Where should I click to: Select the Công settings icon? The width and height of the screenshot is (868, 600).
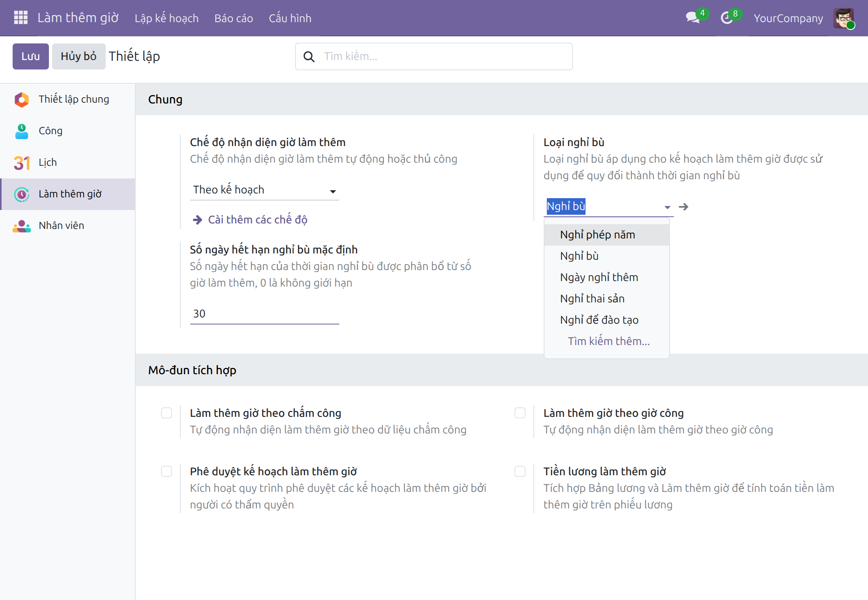tap(22, 131)
